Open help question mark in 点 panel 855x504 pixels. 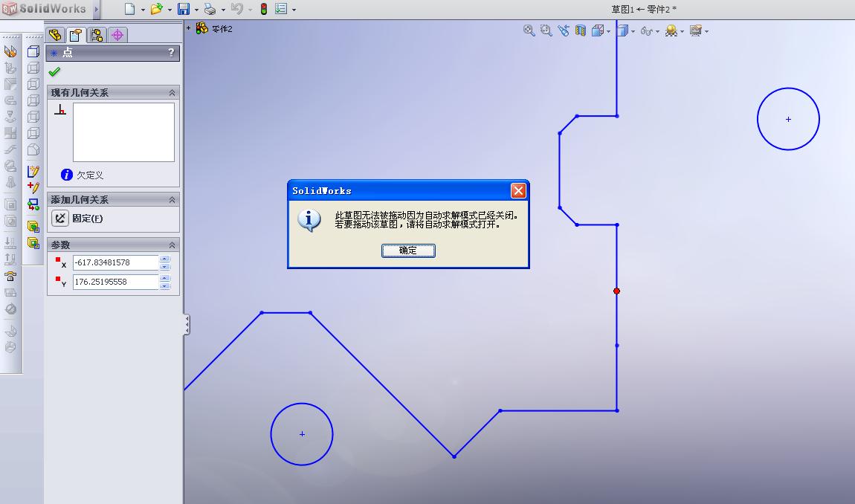(171, 52)
